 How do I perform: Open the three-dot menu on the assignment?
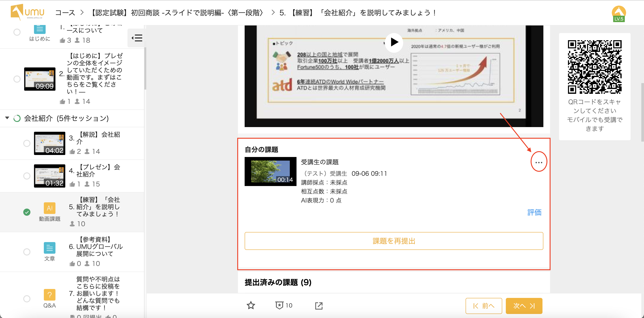(538, 163)
